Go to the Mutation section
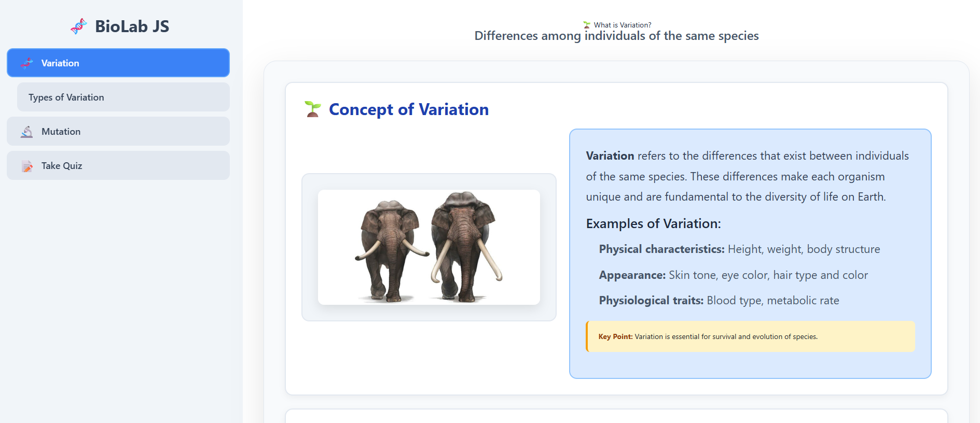 118,131
